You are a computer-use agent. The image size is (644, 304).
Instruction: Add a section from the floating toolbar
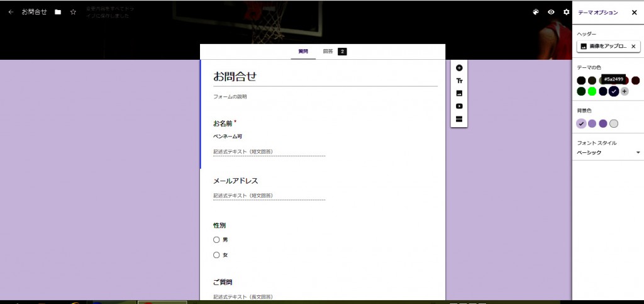click(459, 118)
